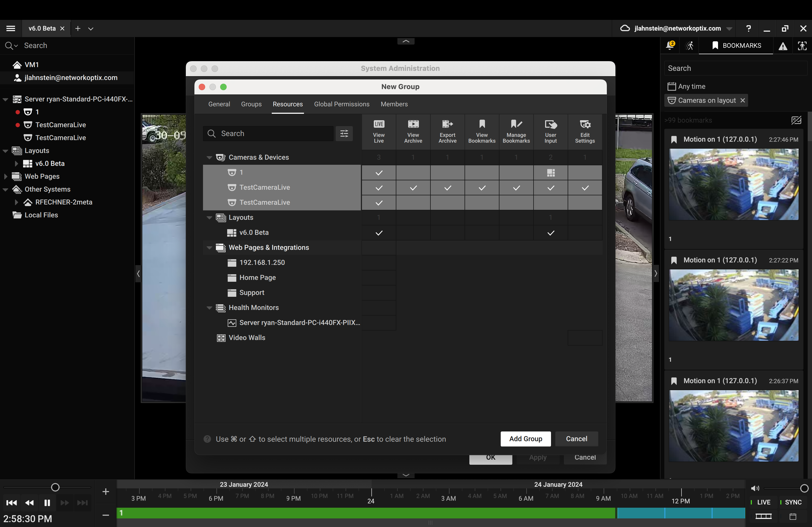This screenshot has height=527, width=812.
Task: Adjust the playback speed slider handle
Action: click(x=55, y=488)
